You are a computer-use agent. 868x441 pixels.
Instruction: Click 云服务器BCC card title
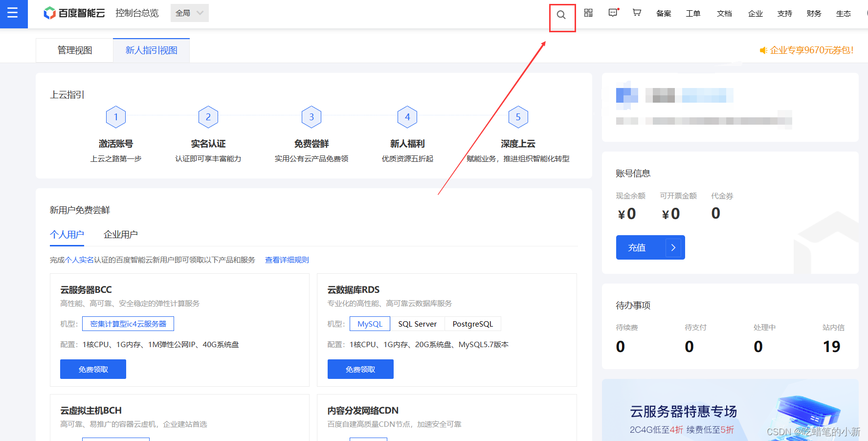click(x=86, y=290)
